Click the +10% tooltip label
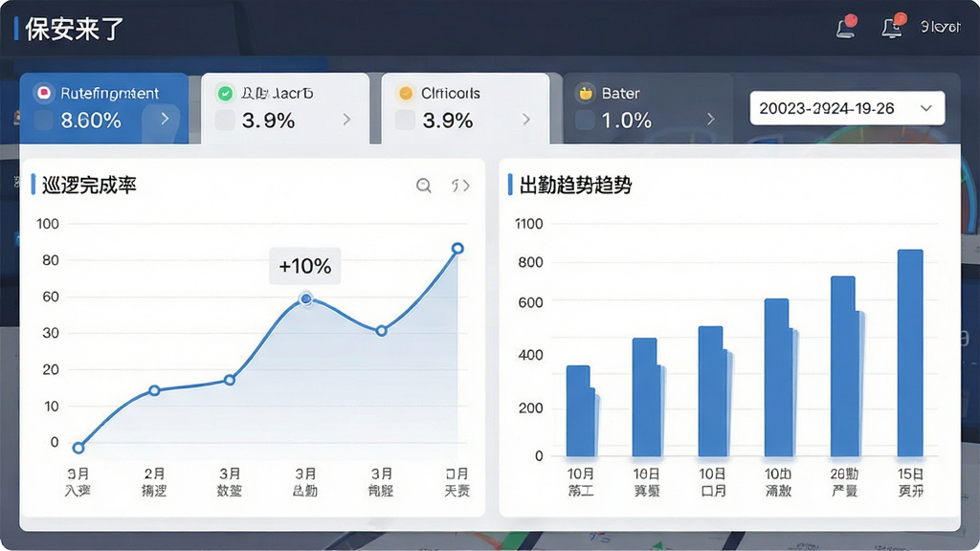 305,266
